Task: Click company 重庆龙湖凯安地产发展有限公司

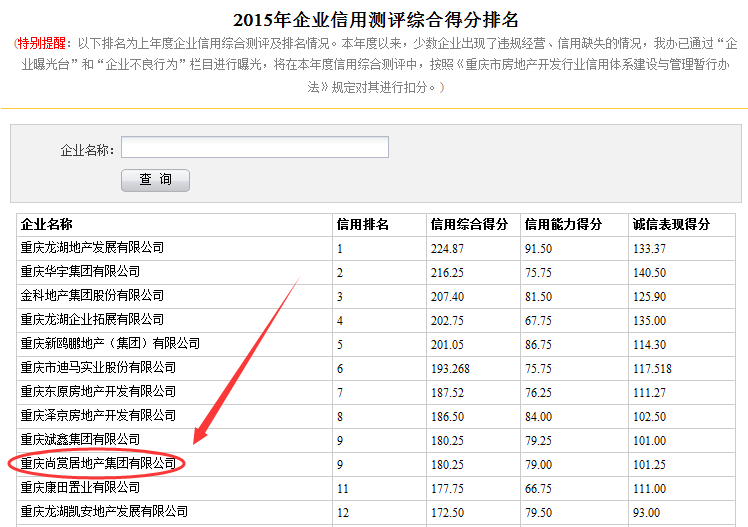Action: (x=104, y=512)
